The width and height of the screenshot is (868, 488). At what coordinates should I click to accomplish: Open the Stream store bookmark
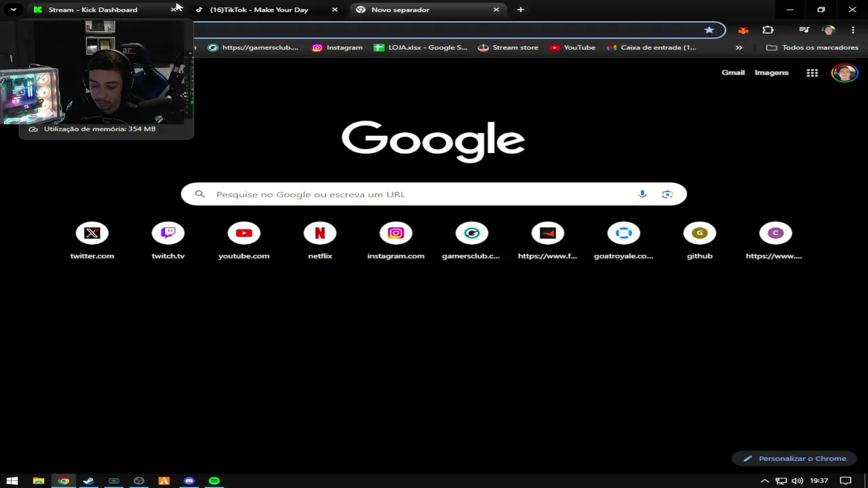click(x=508, y=47)
